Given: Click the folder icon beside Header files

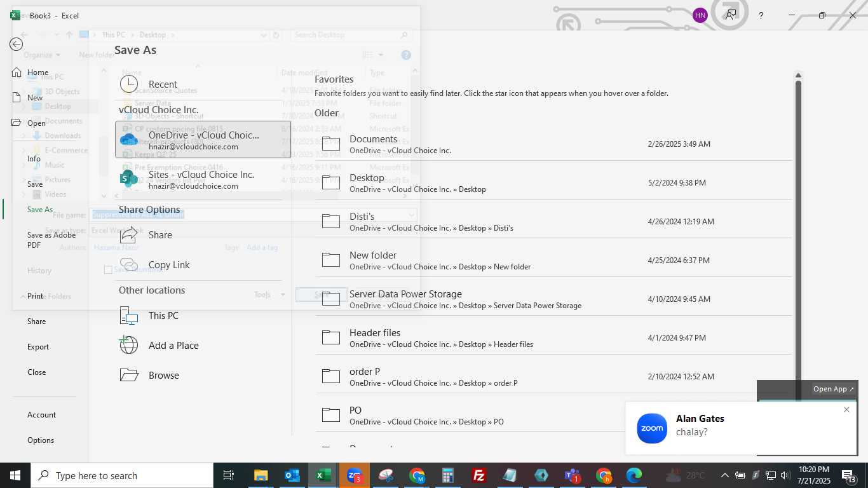Looking at the screenshot, I should [x=331, y=337].
